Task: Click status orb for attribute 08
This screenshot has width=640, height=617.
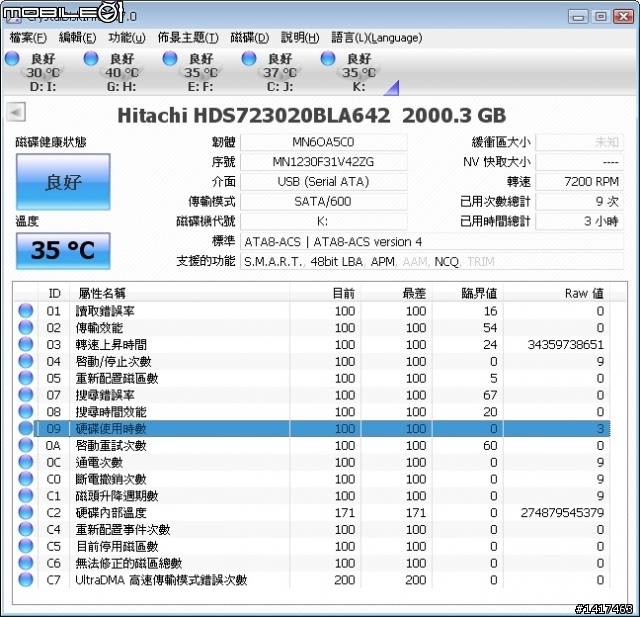Action: (26, 411)
